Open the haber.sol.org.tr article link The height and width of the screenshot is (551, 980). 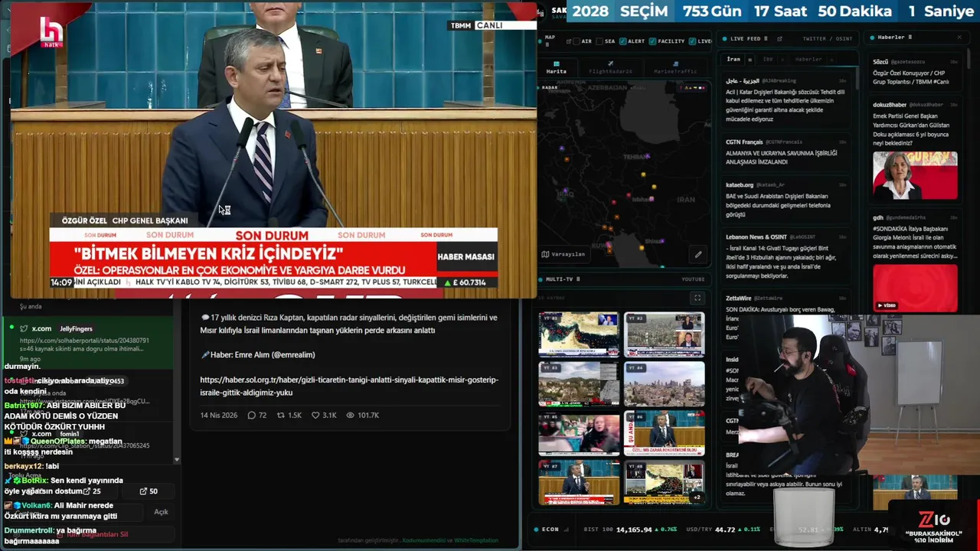349,386
